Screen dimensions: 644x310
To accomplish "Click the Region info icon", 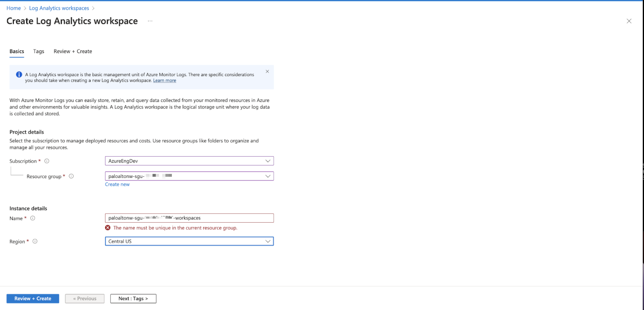I will tap(35, 241).
